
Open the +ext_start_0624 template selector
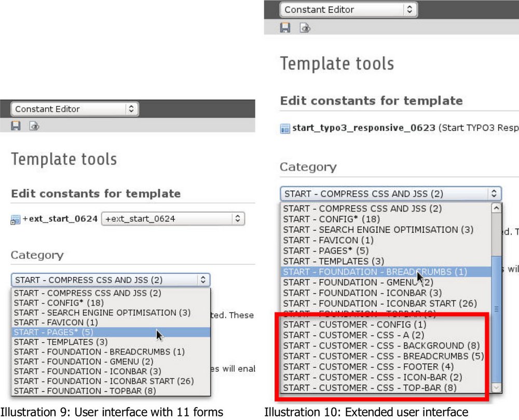click(x=173, y=219)
